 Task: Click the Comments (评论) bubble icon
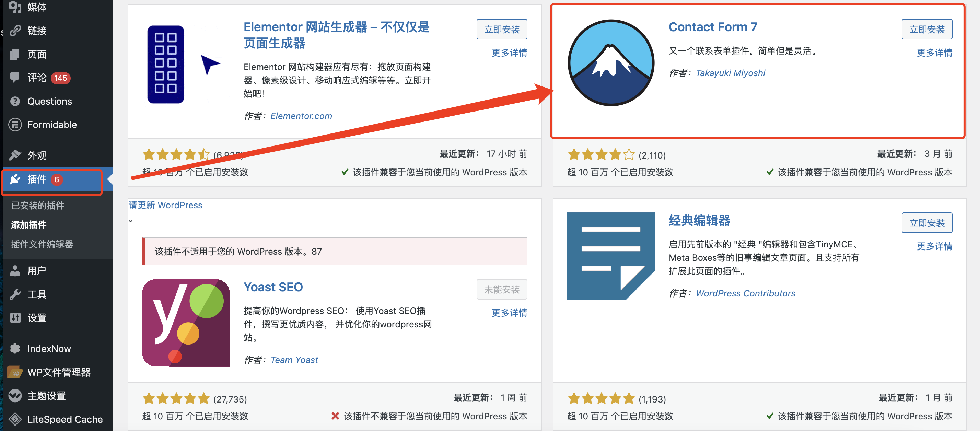coord(15,78)
